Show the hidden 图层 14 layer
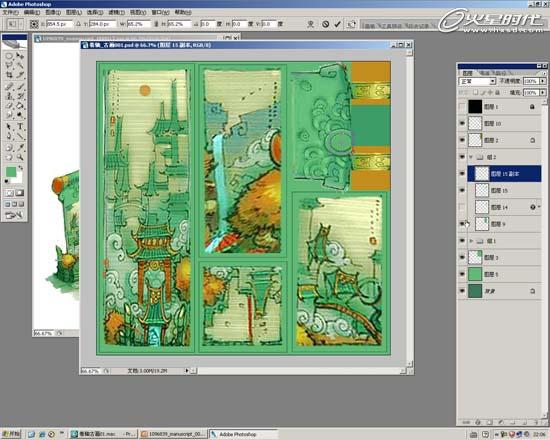Viewport: 550px width, 440px height. (462, 207)
